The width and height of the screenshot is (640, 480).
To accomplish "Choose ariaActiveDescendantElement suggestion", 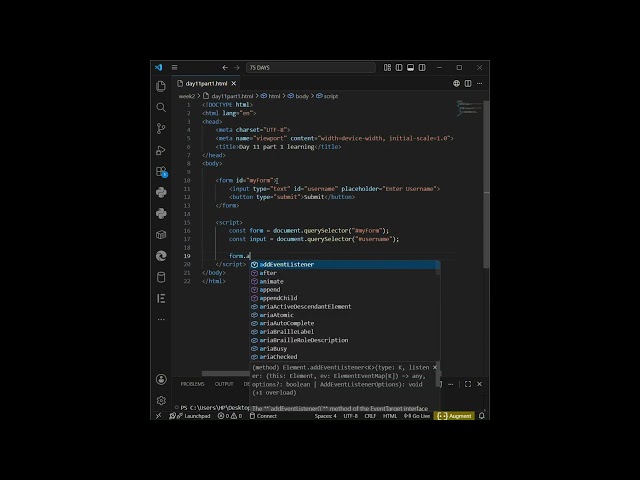I will click(343, 307).
